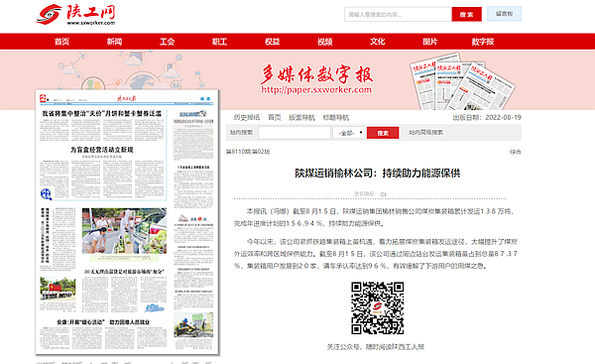Click the street vendor photo on the page
The height and width of the screenshot is (364, 595).
124,231
